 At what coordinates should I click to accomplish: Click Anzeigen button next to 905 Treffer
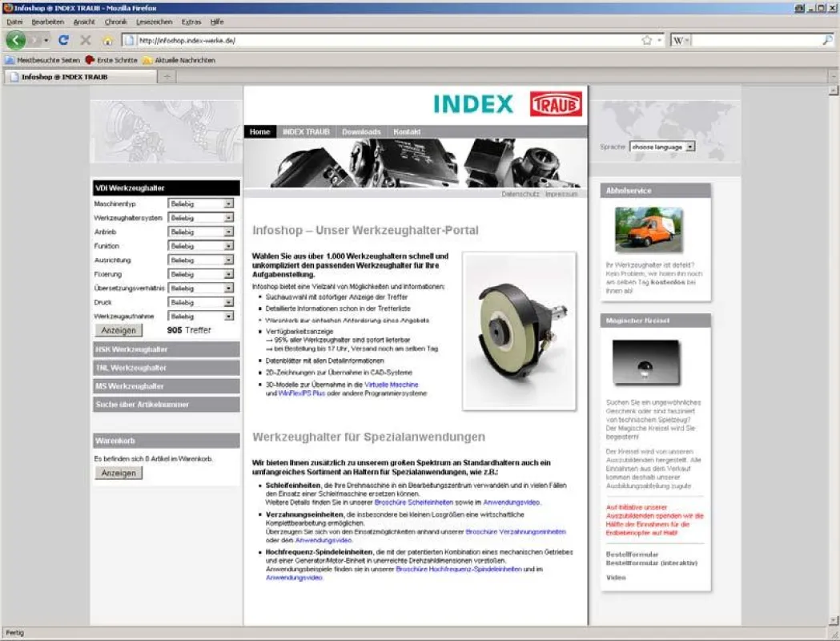[119, 330]
